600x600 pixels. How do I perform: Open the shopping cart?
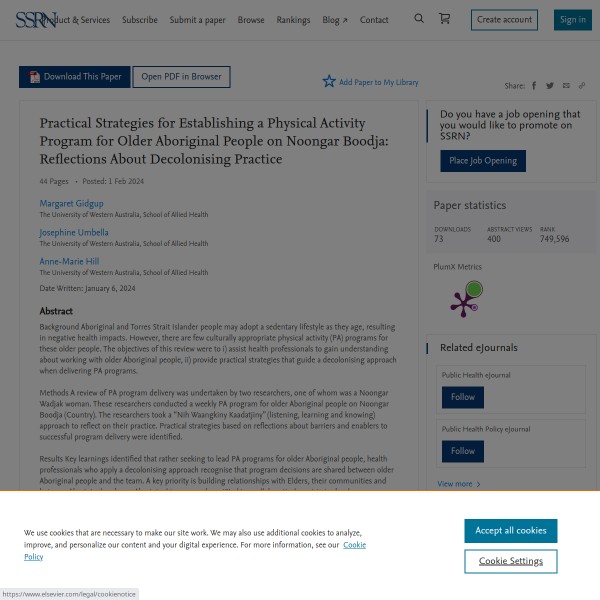[445, 19]
